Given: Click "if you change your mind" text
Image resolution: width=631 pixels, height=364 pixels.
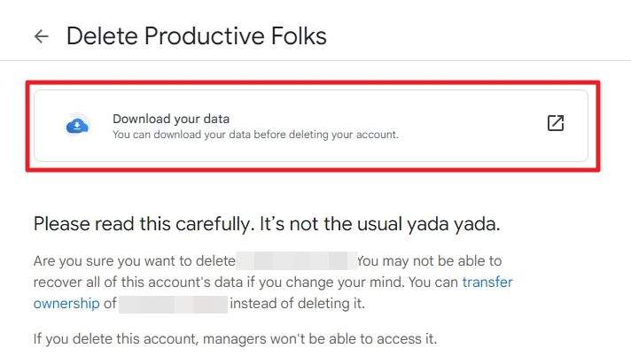Looking at the screenshot, I should 324,282.
